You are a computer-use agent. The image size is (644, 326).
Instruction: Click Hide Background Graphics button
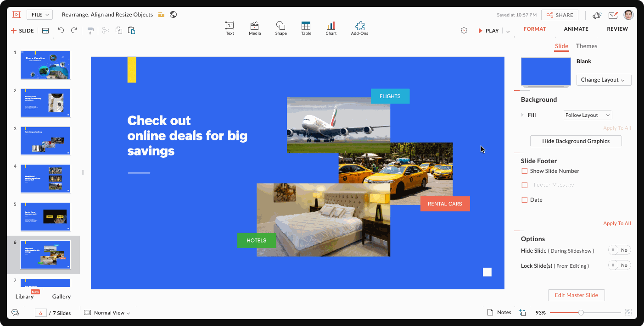(576, 141)
